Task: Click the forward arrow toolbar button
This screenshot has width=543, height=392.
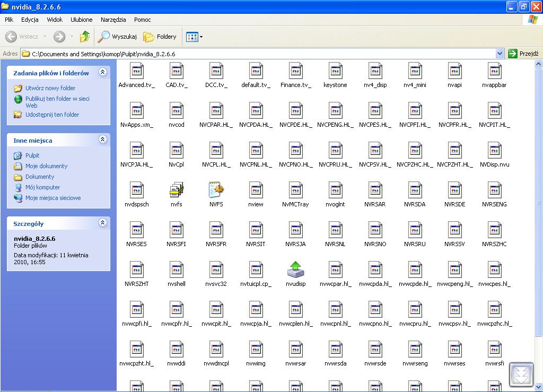Action: (x=59, y=37)
